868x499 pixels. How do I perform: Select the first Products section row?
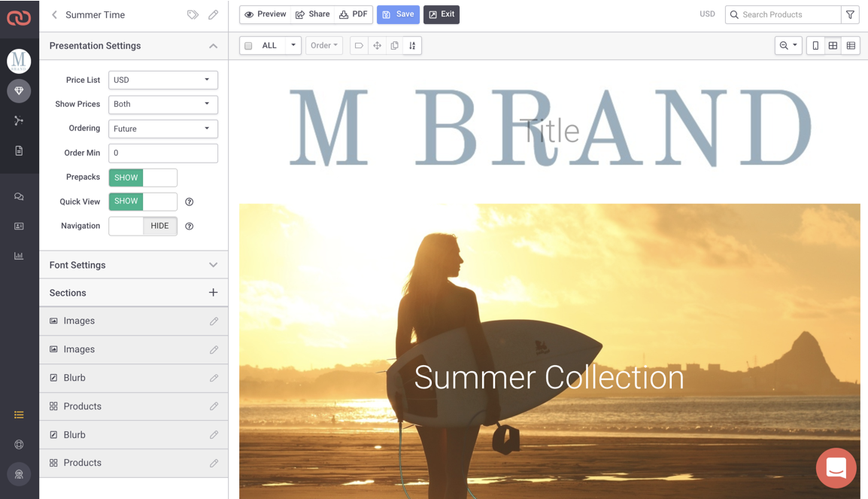click(x=133, y=406)
